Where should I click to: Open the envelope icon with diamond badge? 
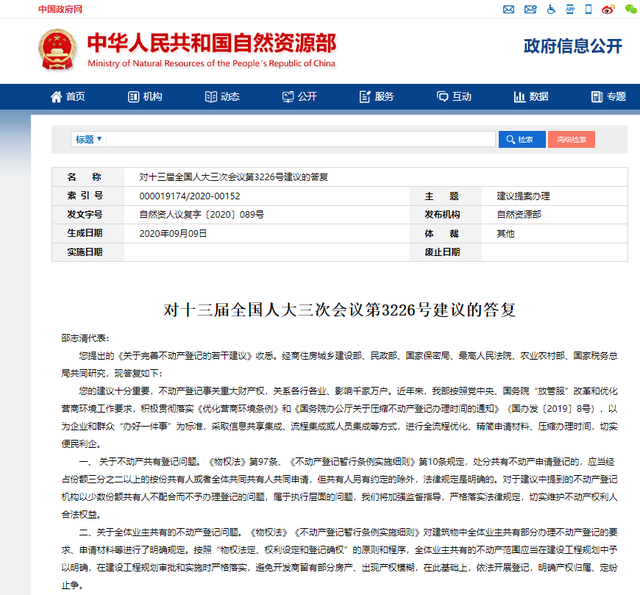(x=530, y=9)
